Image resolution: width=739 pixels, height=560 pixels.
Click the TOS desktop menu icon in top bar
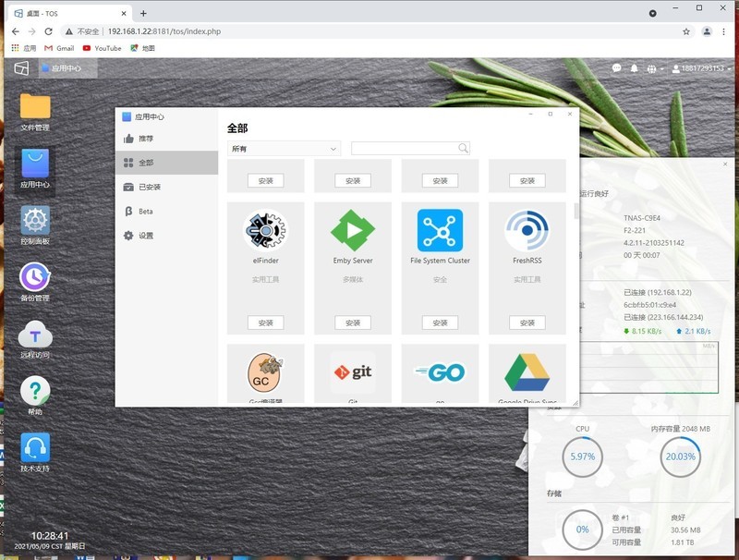pyautogui.click(x=21, y=68)
